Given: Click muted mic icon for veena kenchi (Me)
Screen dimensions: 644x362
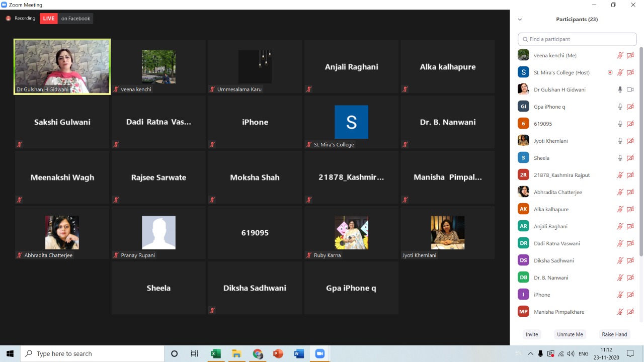Looking at the screenshot, I should (620, 55).
